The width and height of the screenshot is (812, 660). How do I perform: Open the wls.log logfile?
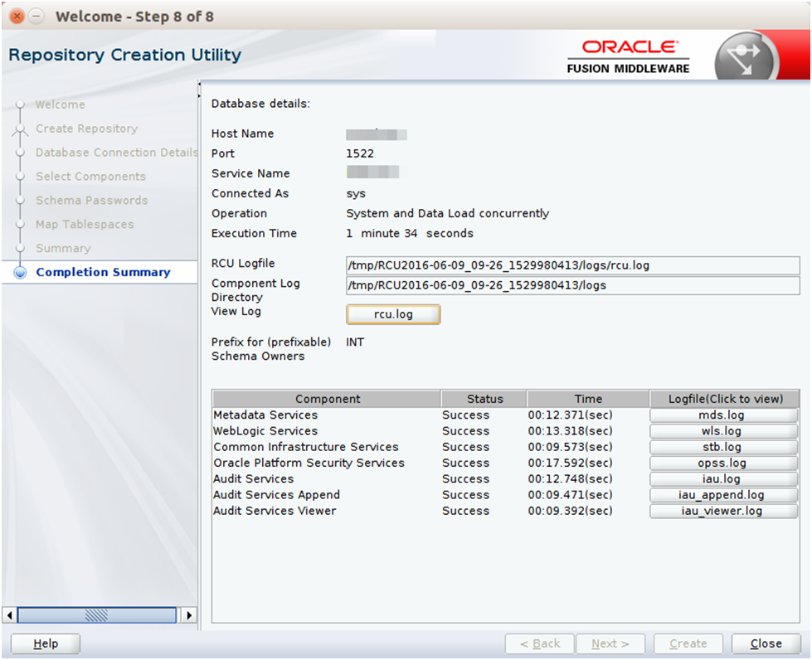(x=723, y=431)
